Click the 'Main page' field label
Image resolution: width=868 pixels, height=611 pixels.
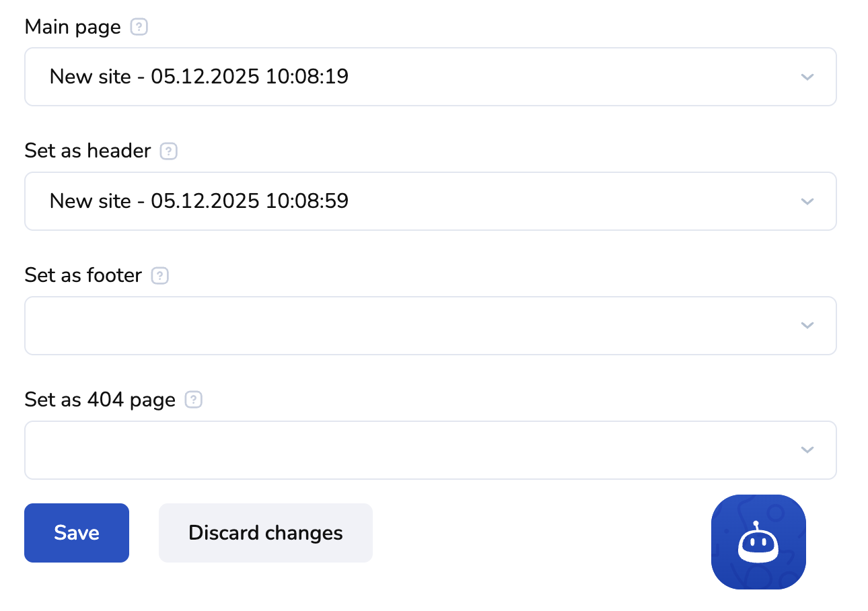pos(73,28)
